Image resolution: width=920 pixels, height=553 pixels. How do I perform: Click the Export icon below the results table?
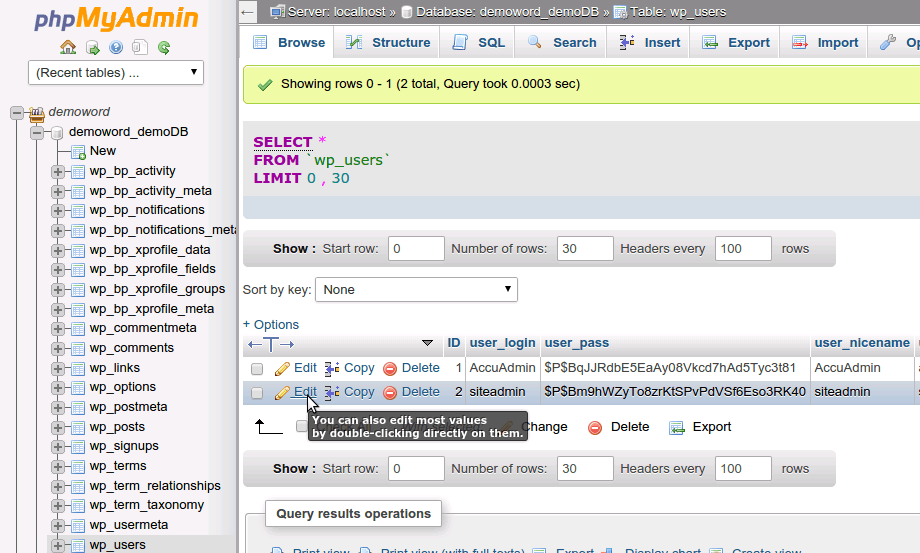pos(677,427)
